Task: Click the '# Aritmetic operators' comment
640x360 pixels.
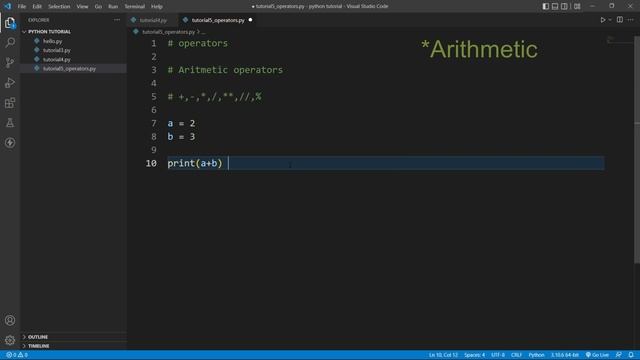Action: tap(225, 70)
